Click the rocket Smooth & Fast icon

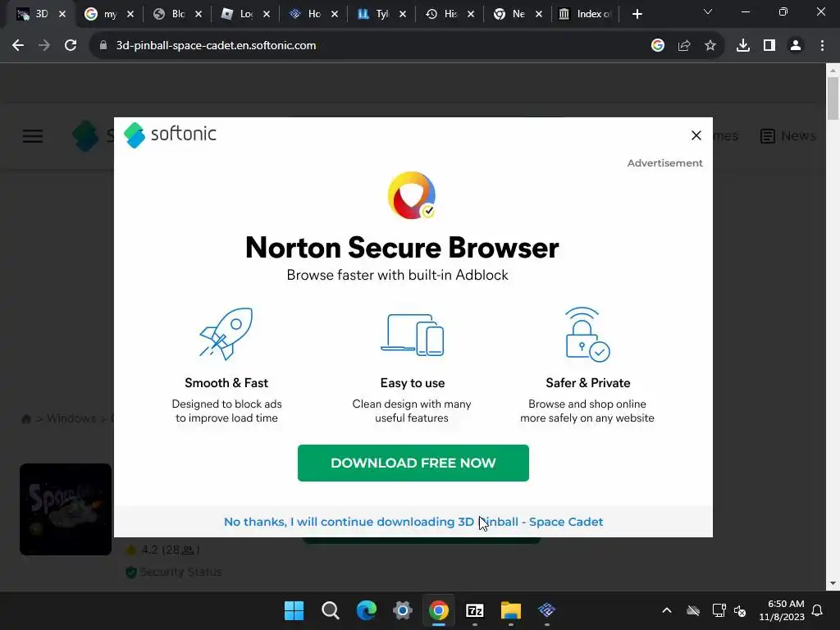226,334
